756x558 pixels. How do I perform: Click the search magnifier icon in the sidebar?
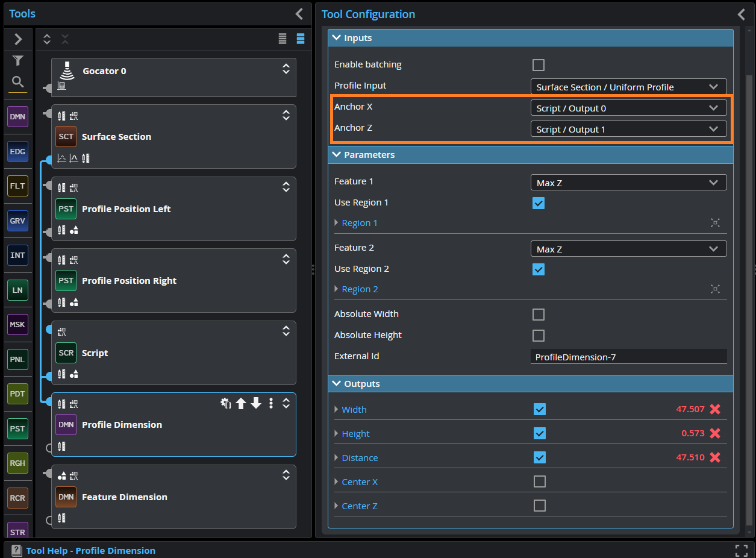pyautogui.click(x=18, y=82)
